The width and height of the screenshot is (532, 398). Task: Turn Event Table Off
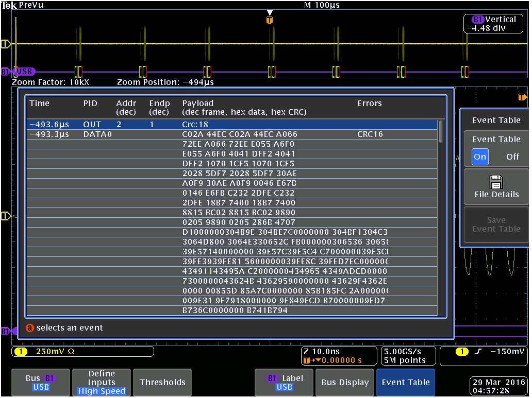click(512, 157)
